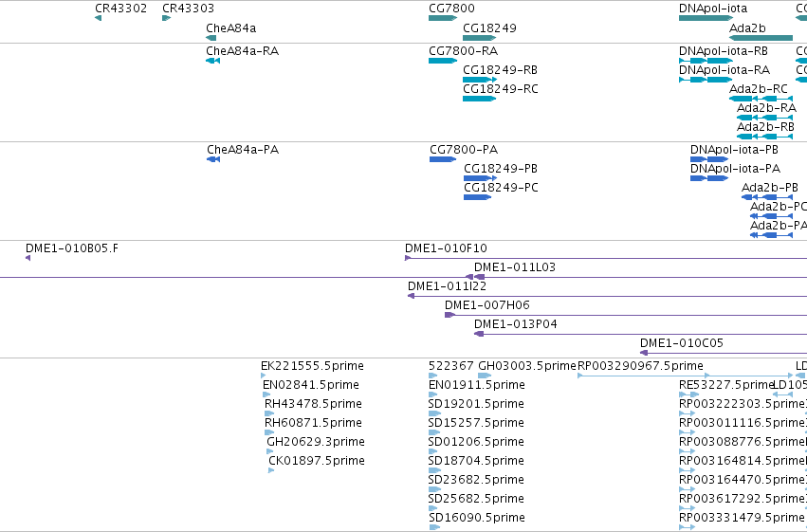
Task: Select the DNApol-iota-RA transcript label
Action: [724, 70]
